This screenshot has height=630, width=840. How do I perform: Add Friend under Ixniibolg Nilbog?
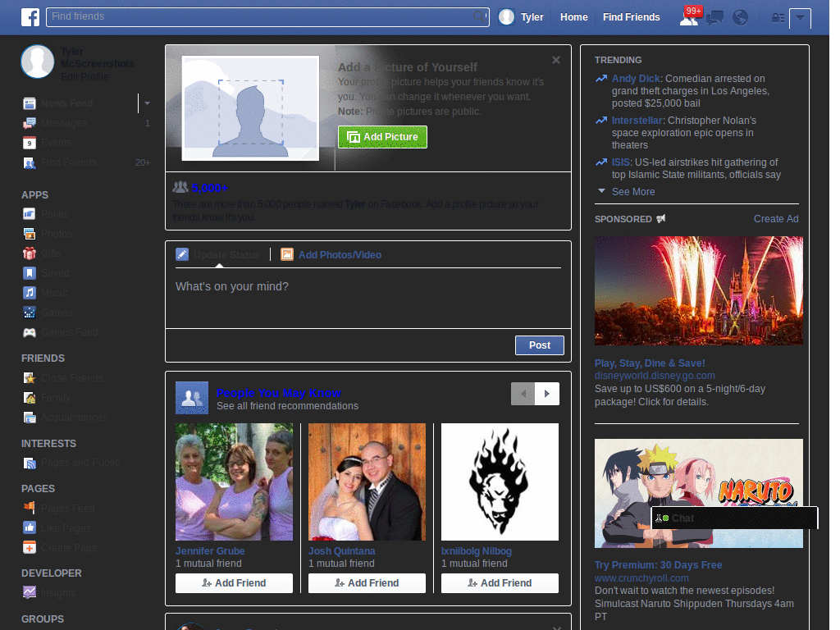(500, 583)
